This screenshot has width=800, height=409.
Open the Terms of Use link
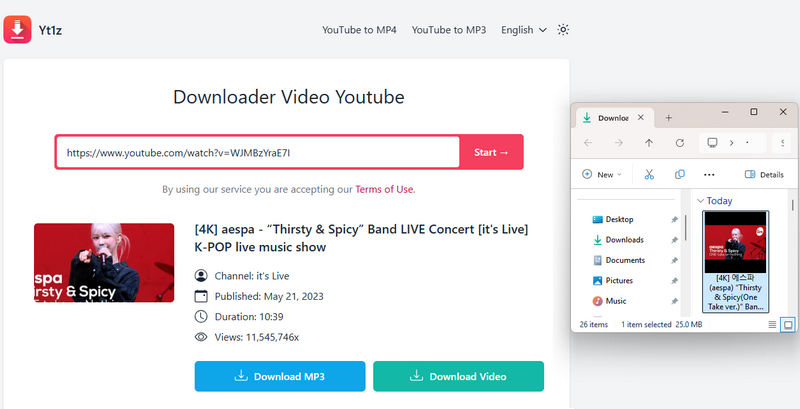point(384,189)
